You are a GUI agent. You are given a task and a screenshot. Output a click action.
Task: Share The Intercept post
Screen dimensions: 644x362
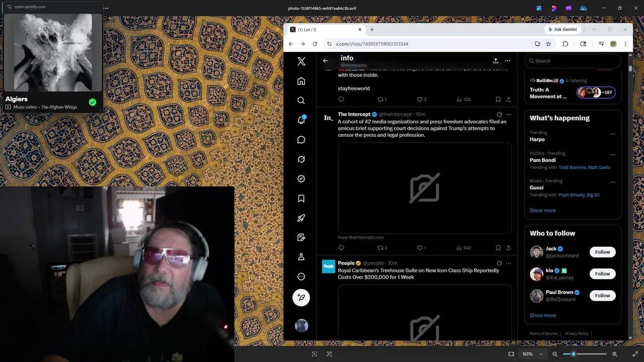point(509,248)
